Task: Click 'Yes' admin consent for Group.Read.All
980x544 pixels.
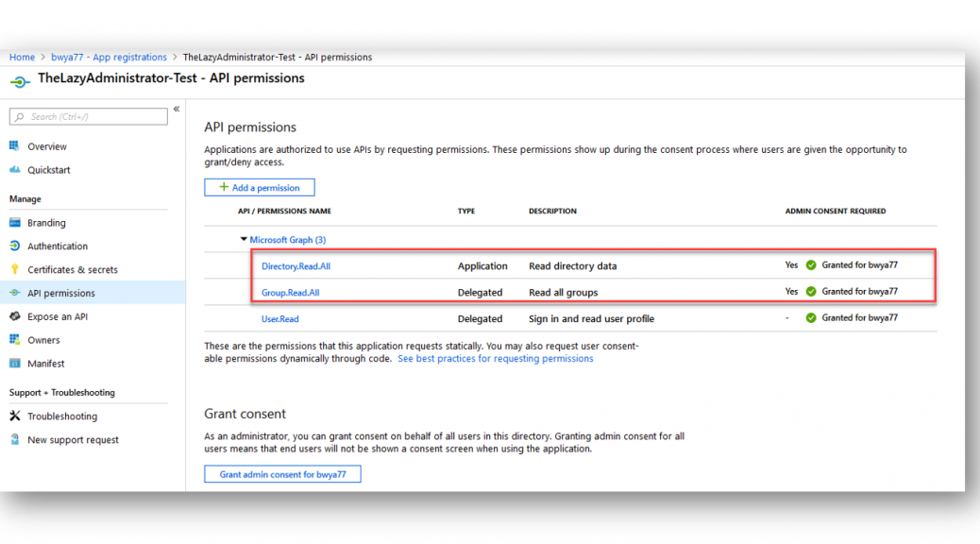Action: coord(791,292)
